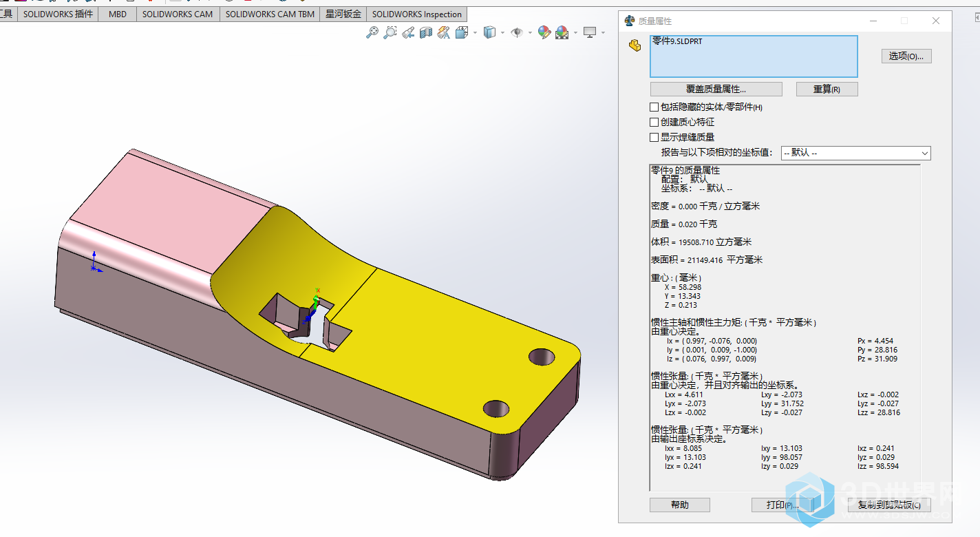Image resolution: width=980 pixels, height=537 pixels.
Task: Click 复制到剪贴板 button
Action: [x=889, y=505]
